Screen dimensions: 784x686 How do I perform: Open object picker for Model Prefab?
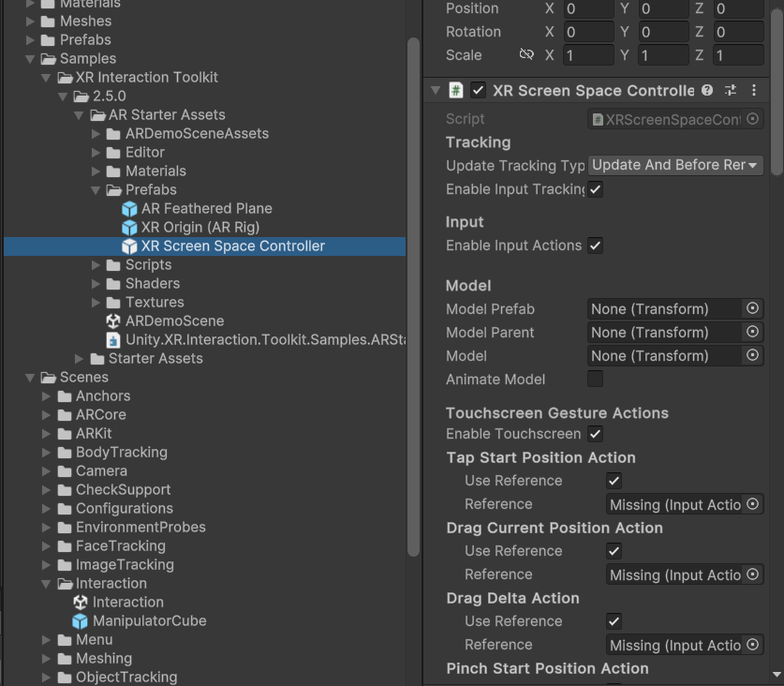752,308
